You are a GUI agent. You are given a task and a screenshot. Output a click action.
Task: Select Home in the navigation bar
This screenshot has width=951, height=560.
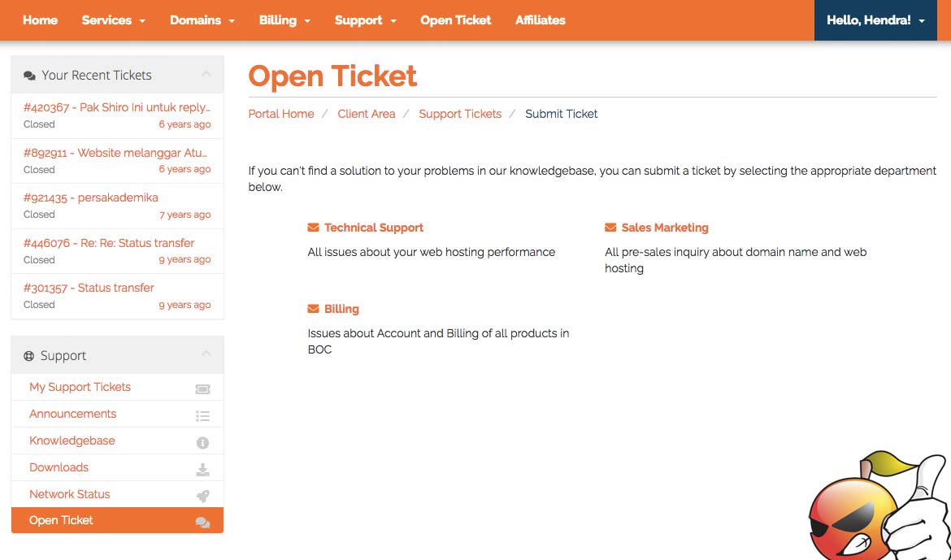(x=40, y=20)
